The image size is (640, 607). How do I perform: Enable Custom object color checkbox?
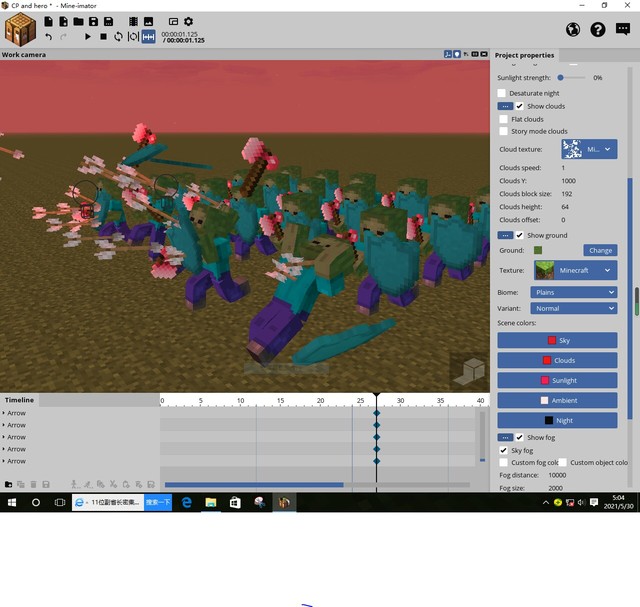click(562, 462)
